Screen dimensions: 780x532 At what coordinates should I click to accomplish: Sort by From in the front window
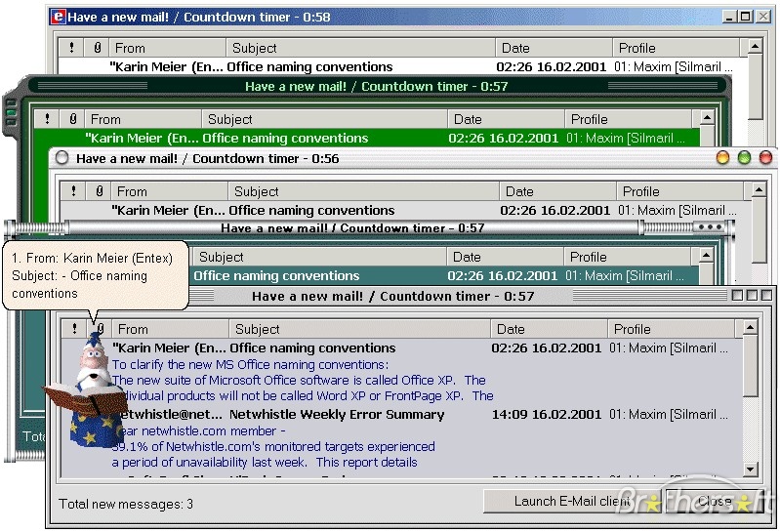click(171, 329)
